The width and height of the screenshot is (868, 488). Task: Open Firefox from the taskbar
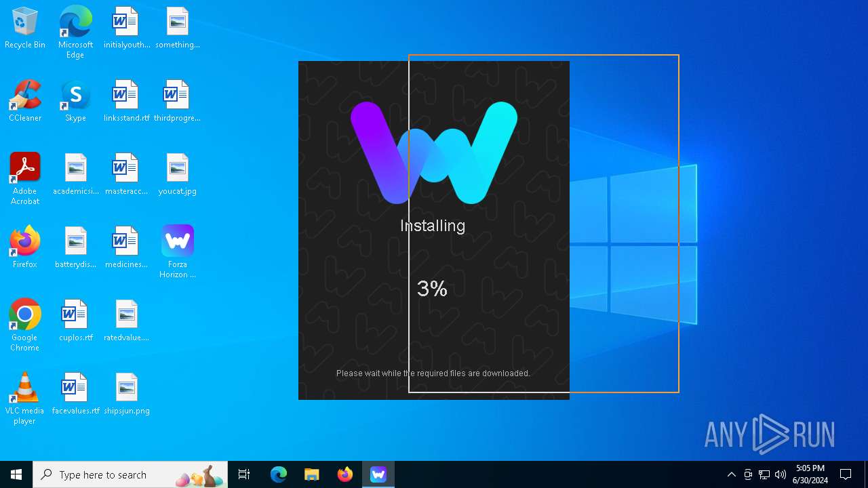click(345, 474)
